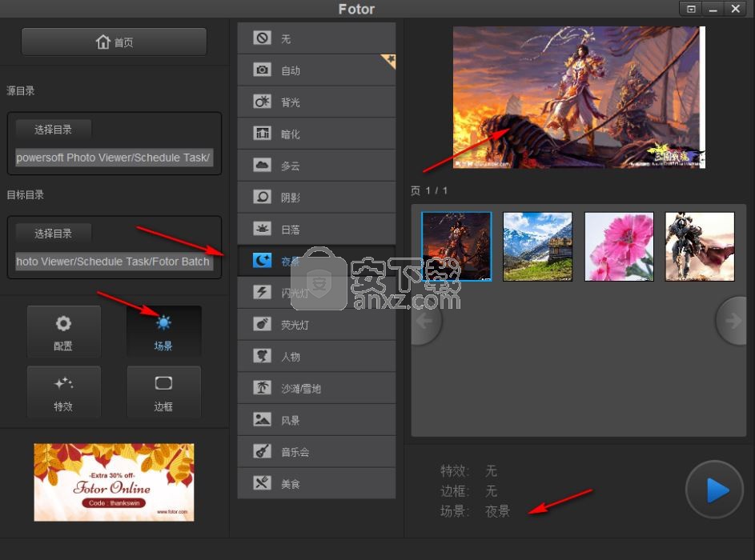The image size is (755, 560).
Task: Click the 多云 label text
Action: click(291, 166)
